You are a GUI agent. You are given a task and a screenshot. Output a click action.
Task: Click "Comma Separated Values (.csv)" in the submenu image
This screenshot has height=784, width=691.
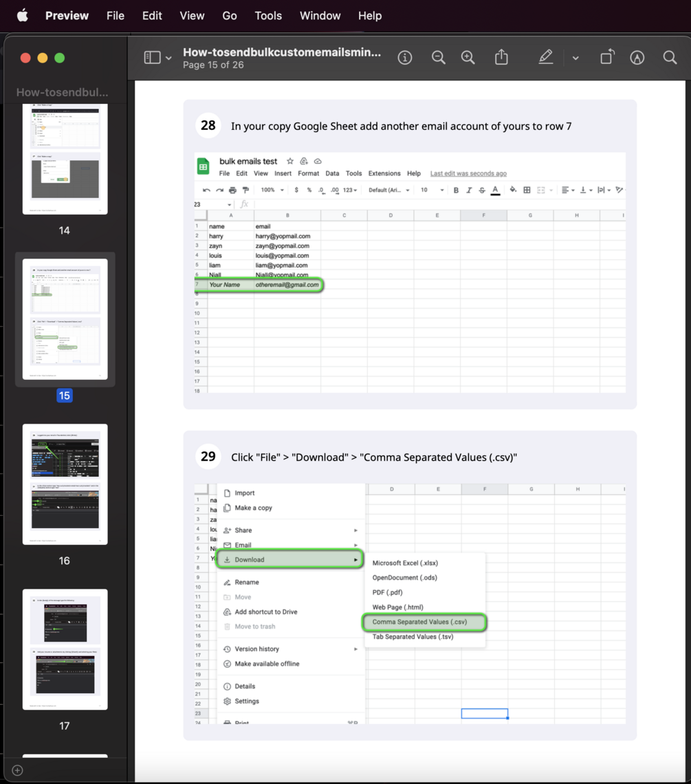click(424, 622)
